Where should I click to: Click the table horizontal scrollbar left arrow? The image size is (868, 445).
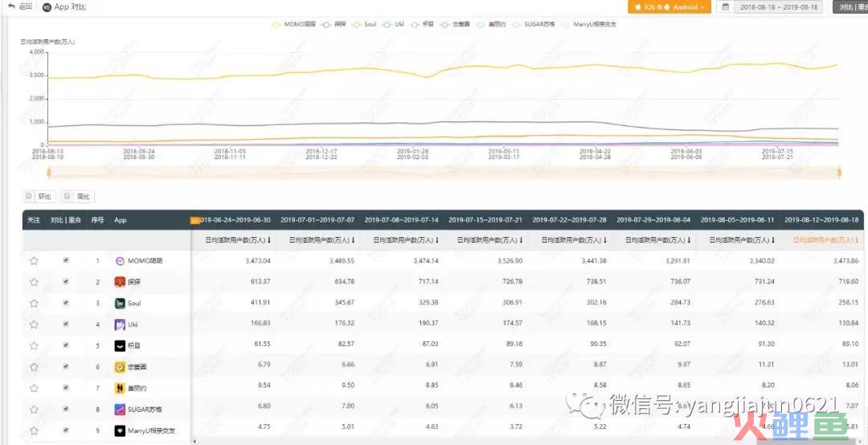click(x=194, y=441)
